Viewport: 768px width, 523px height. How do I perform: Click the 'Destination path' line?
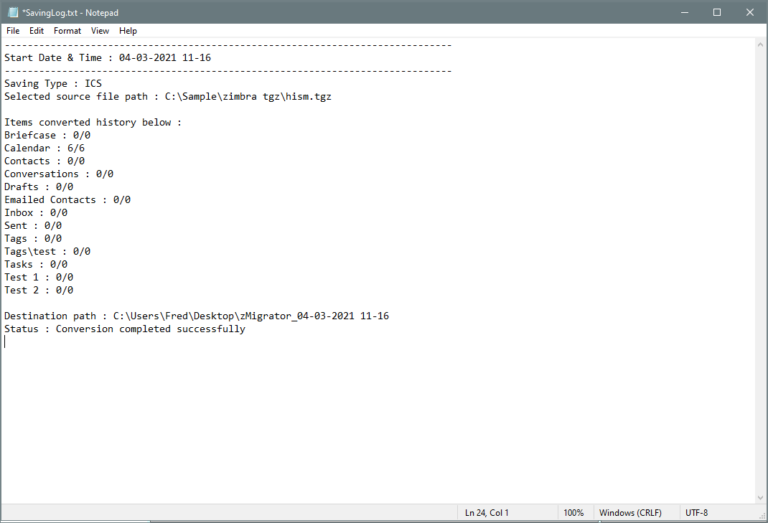point(197,316)
